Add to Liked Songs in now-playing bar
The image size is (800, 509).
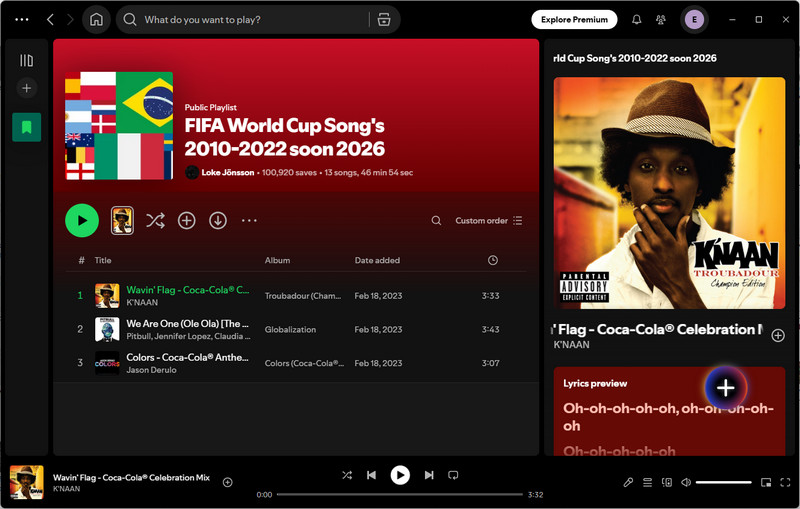click(228, 482)
